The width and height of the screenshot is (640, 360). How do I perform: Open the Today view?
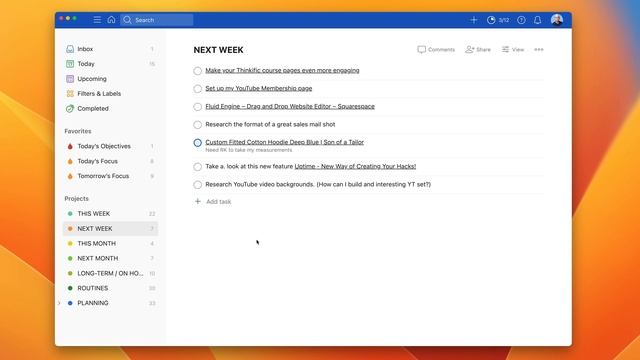(110, 64)
